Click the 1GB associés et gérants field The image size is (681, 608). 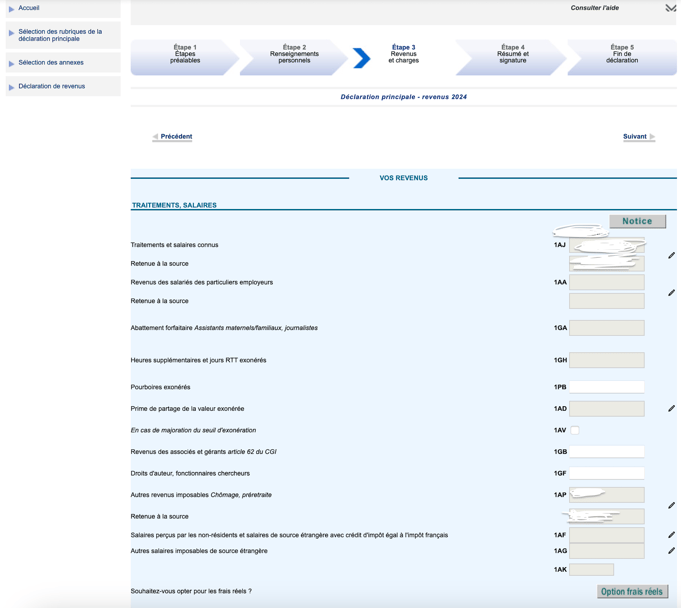coord(607,452)
